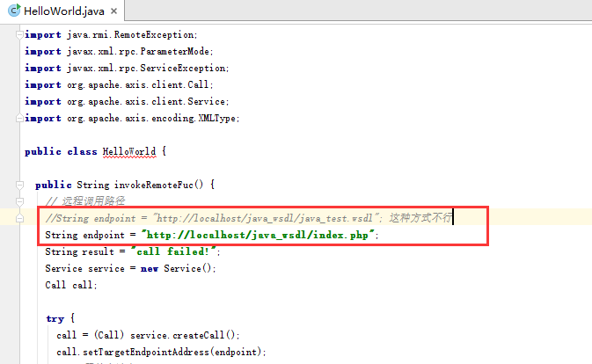Click 'javax.xml.rpc.ParameterMode' import text
Image resolution: width=592 pixels, height=364 pixels.
point(140,51)
